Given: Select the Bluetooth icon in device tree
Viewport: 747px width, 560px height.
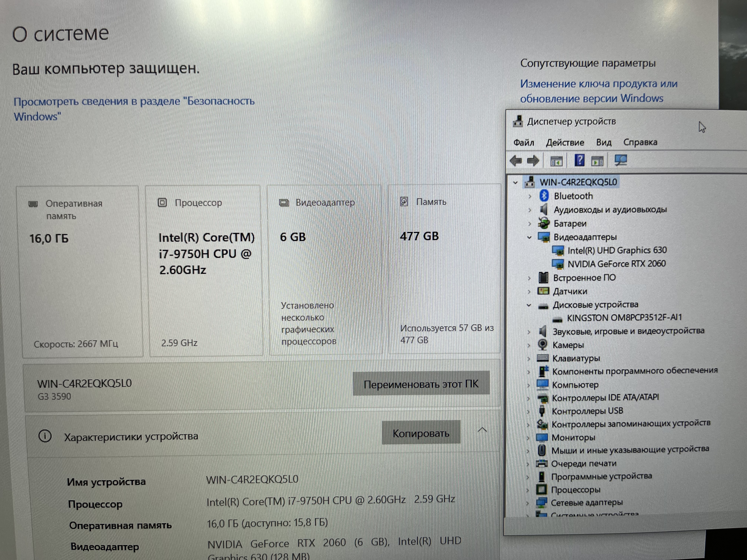Looking at the screenshot, I should pyautogui.click(x=544, y=195).
